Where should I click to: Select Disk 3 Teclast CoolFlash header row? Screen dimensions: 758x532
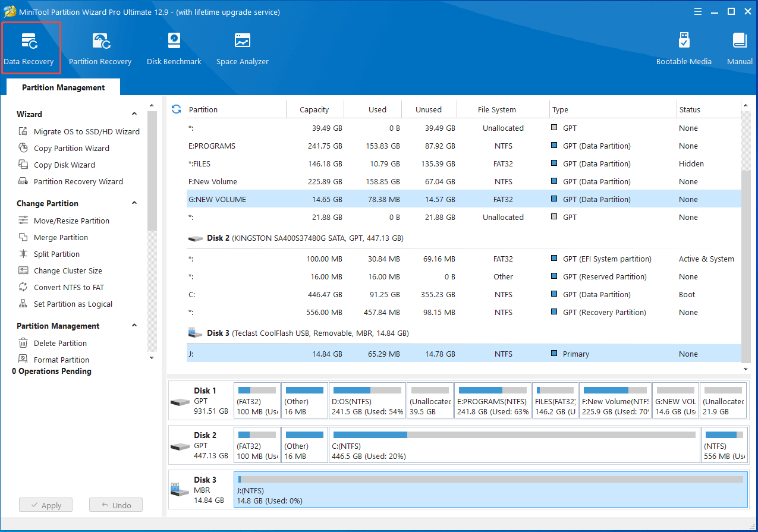pyautogui.click(x=464, y=333)
